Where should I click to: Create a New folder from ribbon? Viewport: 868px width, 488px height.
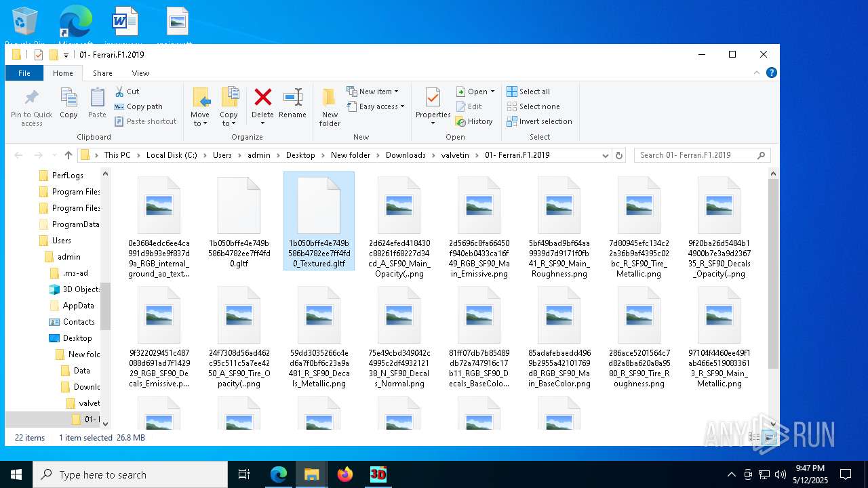coord(330,107)
